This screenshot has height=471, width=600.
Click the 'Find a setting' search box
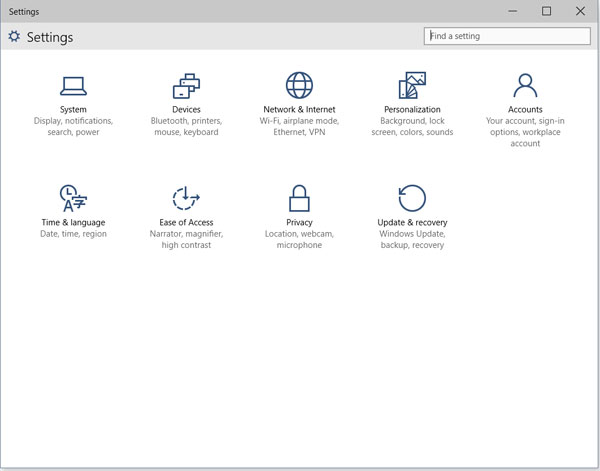(507, 36)
